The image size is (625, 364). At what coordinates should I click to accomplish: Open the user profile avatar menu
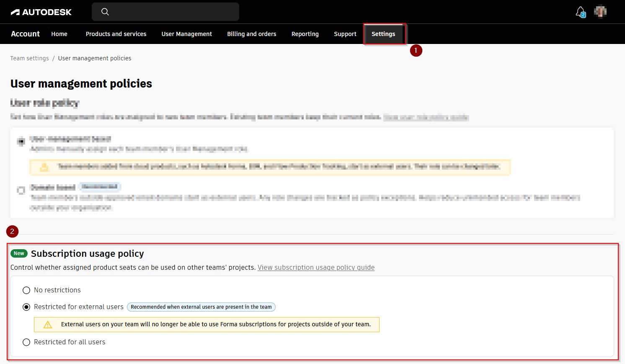click(x=600, y=12)
